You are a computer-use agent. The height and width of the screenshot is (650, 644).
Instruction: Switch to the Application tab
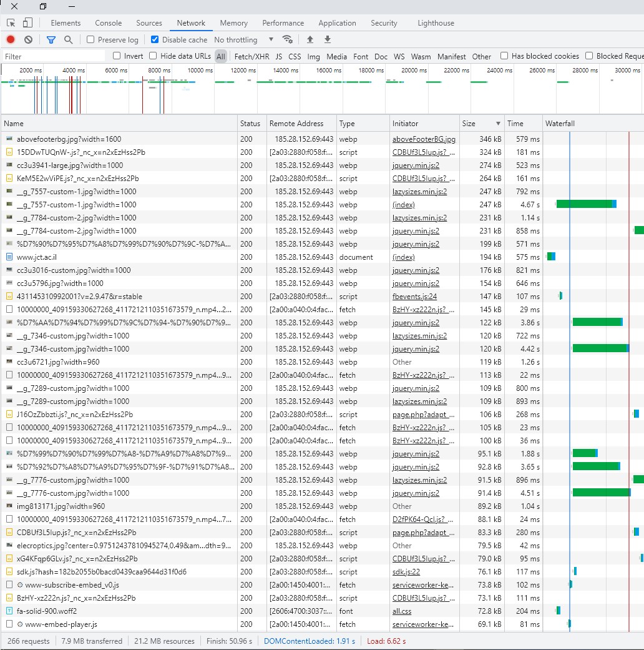(x=338, y=23)
